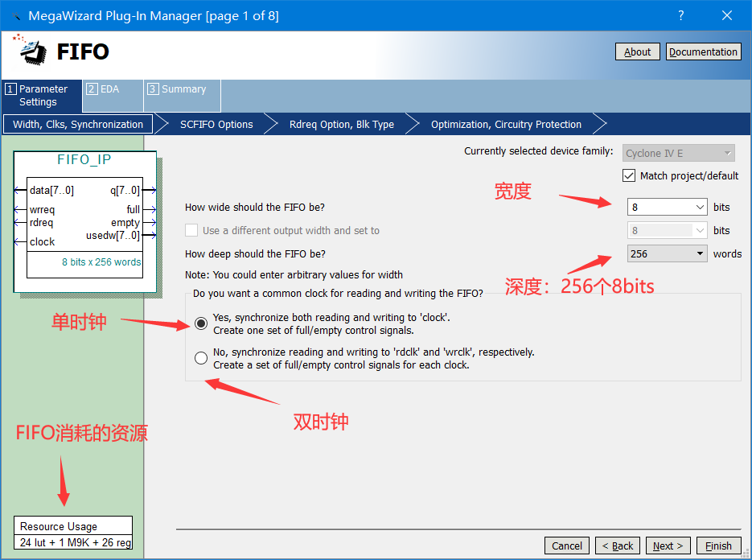This screenshot has height=560, width=752.
Task: Click '24 lut + 1 M9K + 26 reg' text
Action: [76, 542]
